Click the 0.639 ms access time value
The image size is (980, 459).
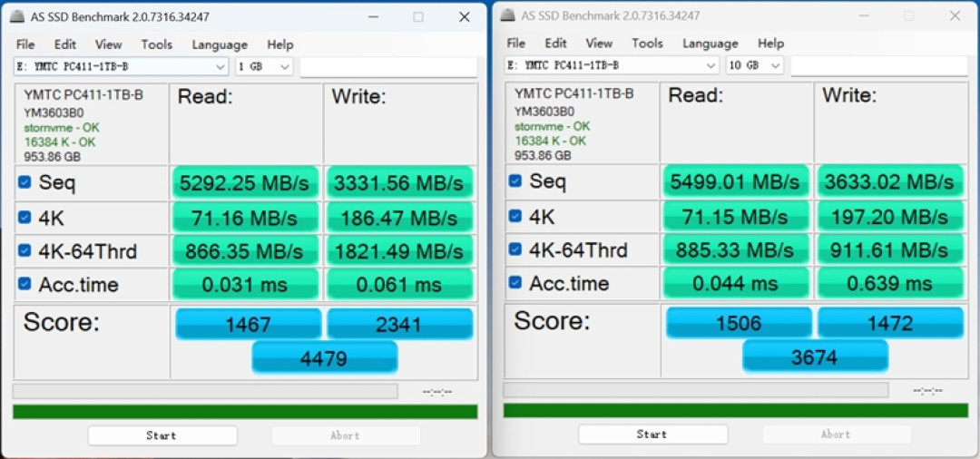click(889, 284)
